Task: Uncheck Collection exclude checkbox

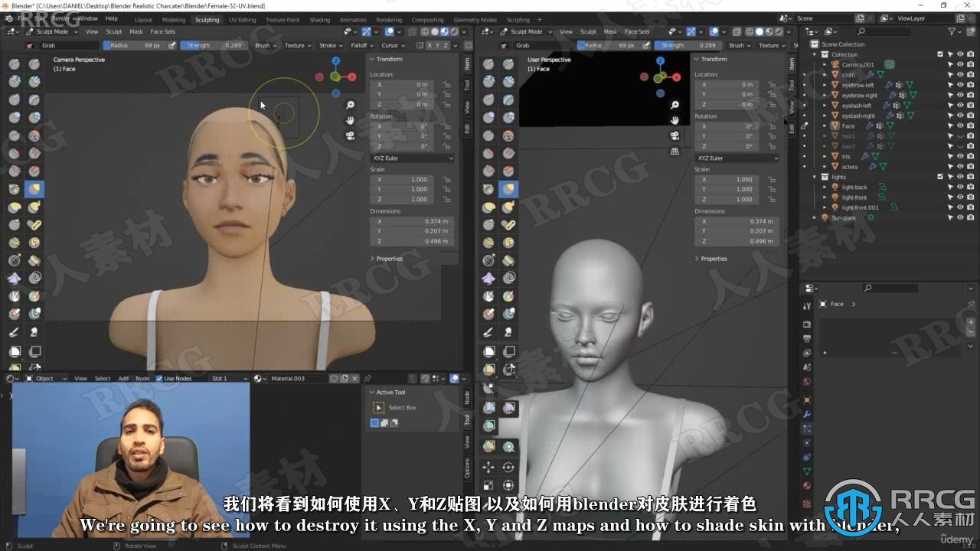Action: [940, 54]
